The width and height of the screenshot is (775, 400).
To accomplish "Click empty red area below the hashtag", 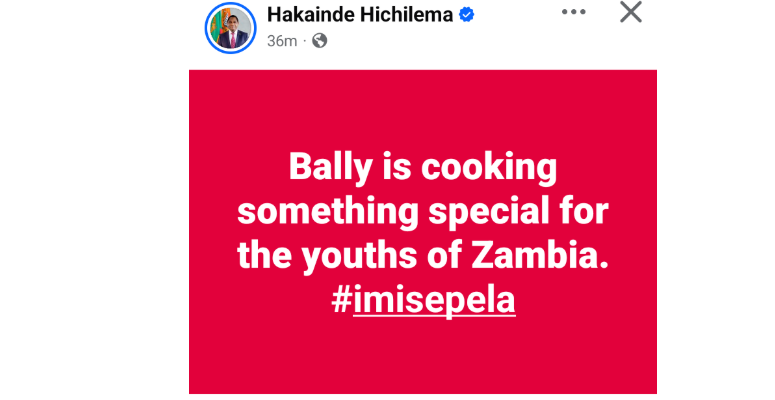I will click(422, 355).
